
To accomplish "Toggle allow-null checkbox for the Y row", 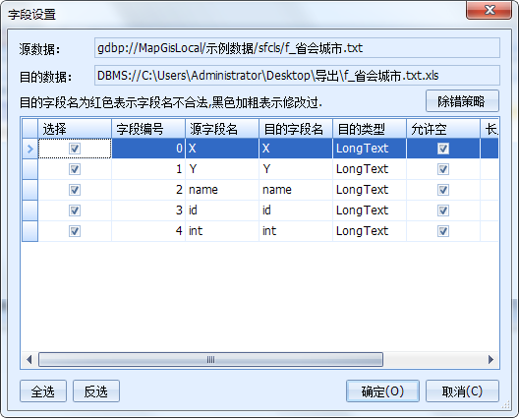I will pos(443,169).
